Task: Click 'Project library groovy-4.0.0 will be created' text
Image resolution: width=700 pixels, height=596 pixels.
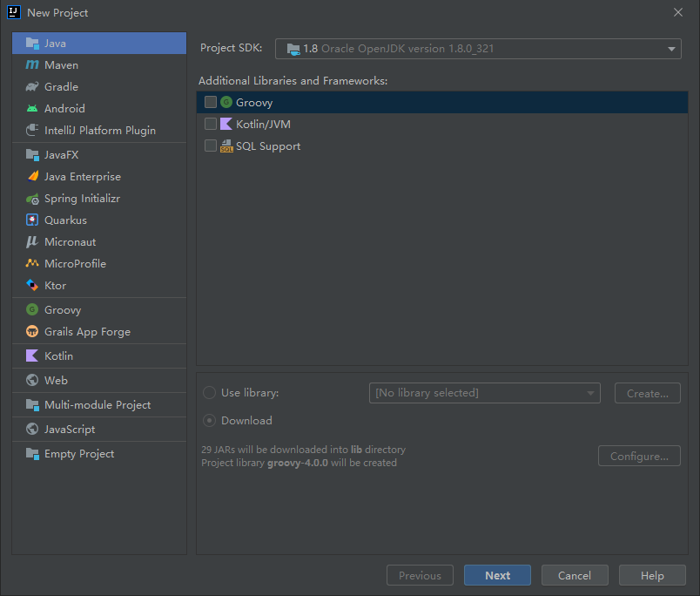Action: (299, 463)
